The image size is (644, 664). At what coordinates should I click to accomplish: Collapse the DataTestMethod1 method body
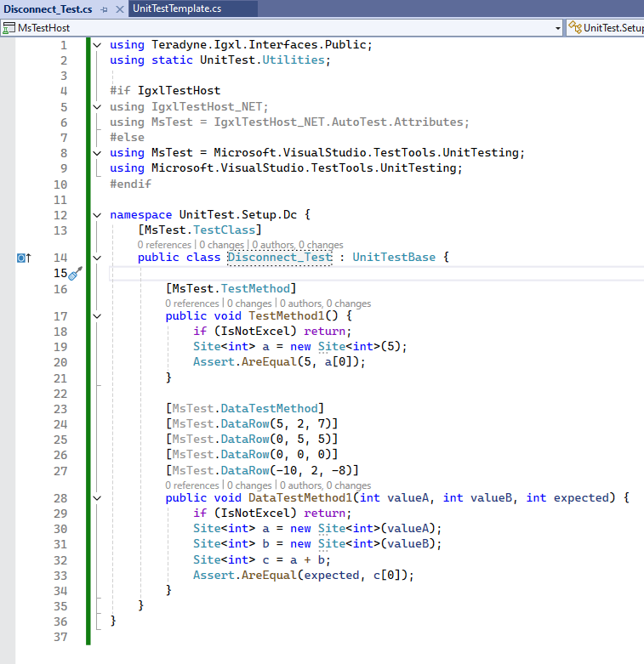click(98, 498)
